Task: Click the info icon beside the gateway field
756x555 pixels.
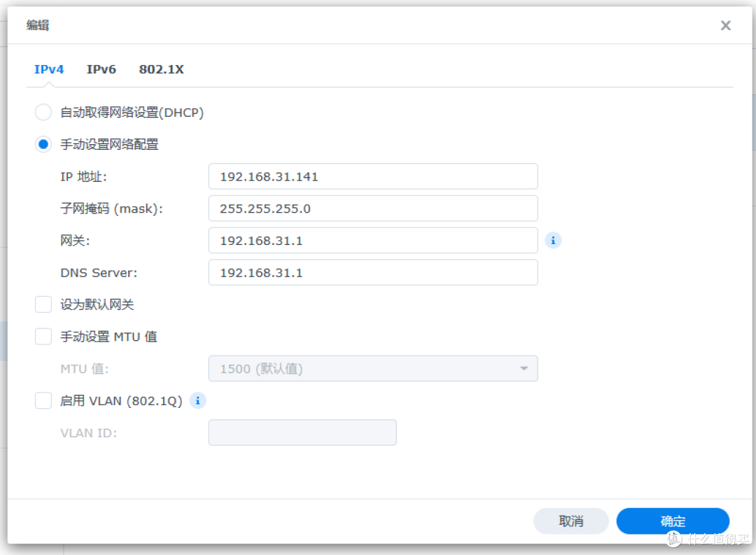Action: pos(553,241)
